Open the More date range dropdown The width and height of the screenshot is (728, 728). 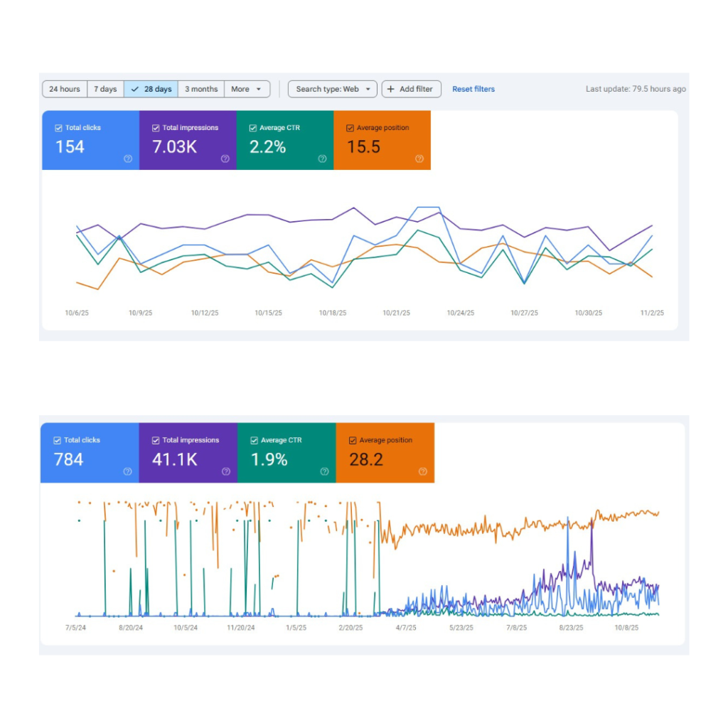point(247,90)
